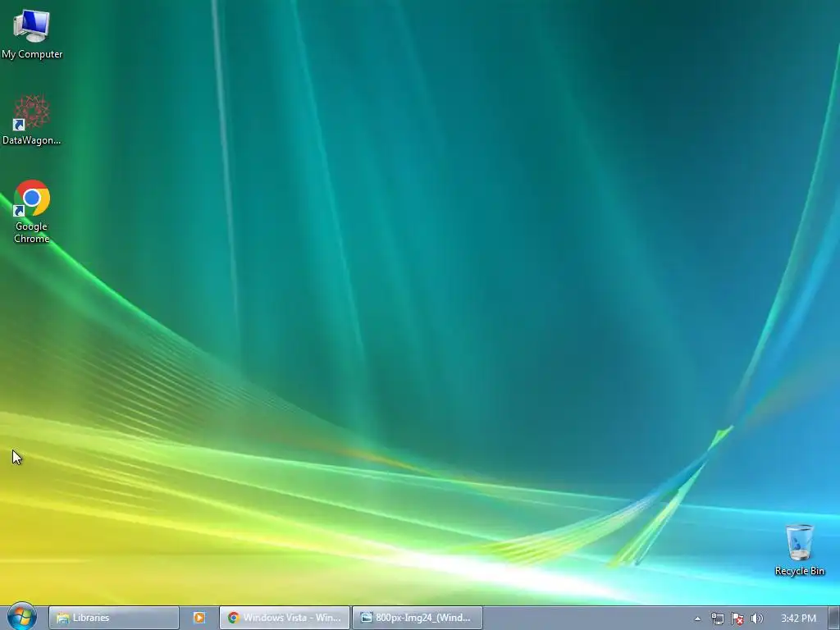Screen dimensions: 840x630
Task: Launch Windows Media Player from taskbar
Action: click(199, 618)
